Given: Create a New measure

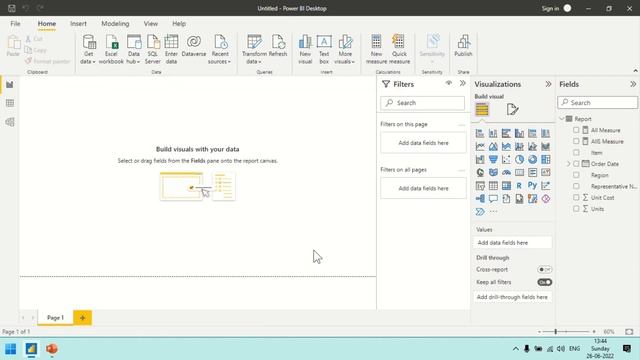Looking at the screenshot, I should pos(376,49).
